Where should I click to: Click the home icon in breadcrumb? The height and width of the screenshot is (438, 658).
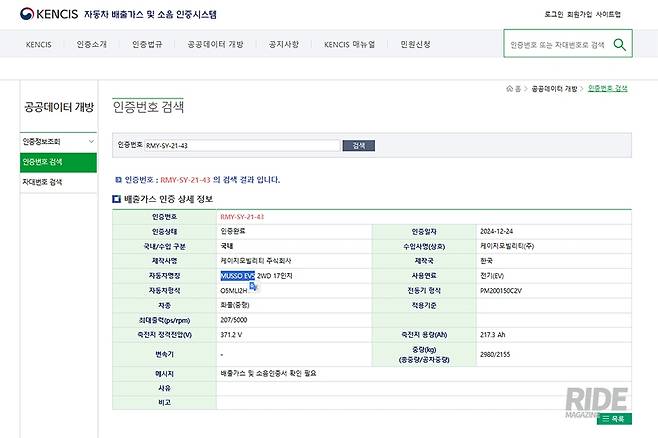(x=510, y=89)
